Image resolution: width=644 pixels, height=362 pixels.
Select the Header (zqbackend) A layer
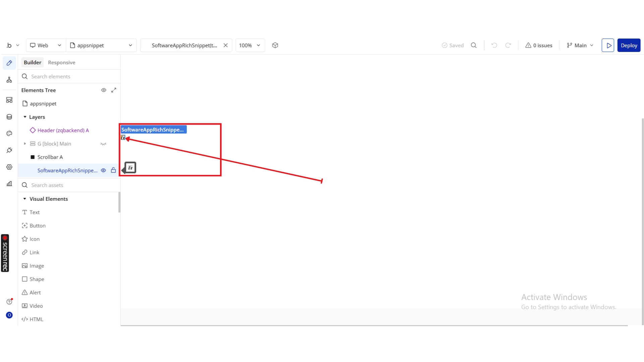point(63,130)
